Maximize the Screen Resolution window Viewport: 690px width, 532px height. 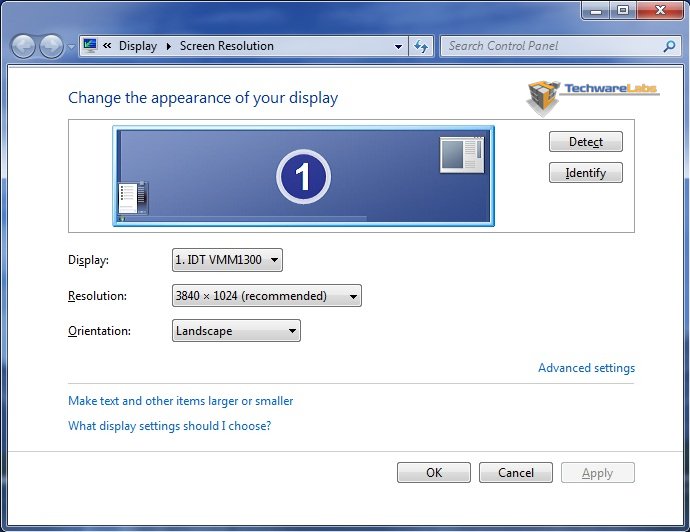pyautogui.click(x=623, y=10)
